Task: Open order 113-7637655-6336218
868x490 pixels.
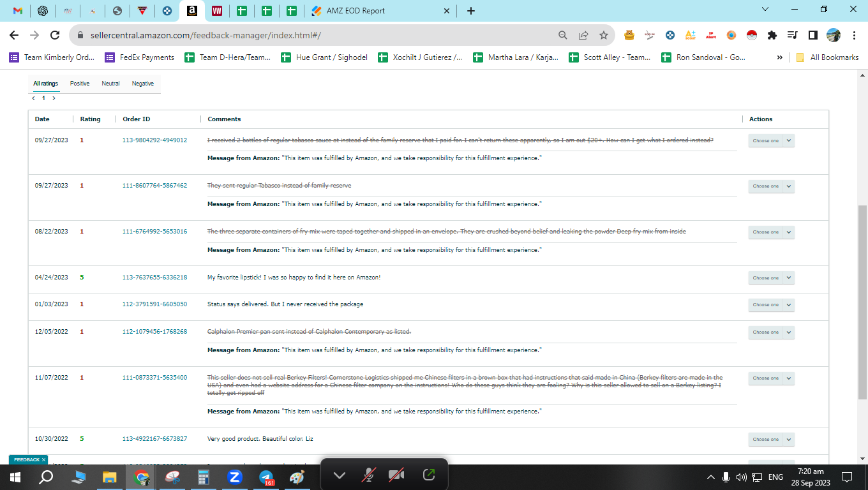Action: point(154,278)
